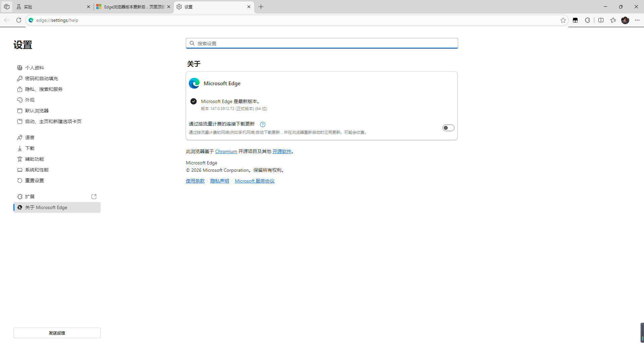Open the 隐私声明 link

pyautogui.click(x=220, y=181)
